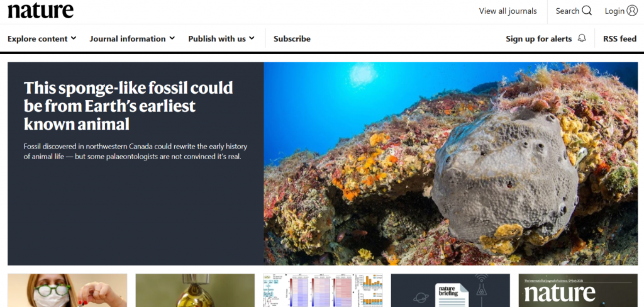
Task: Expand the Journal information dropdown arrow
Action: tap(172, 38)
